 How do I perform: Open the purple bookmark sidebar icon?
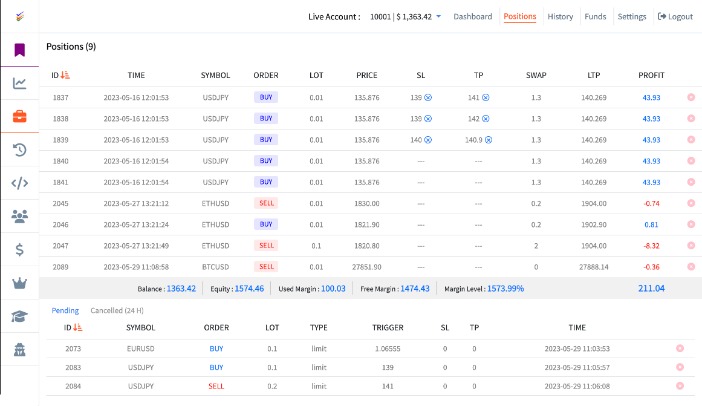pyautogui.click(x=20, y=50)
